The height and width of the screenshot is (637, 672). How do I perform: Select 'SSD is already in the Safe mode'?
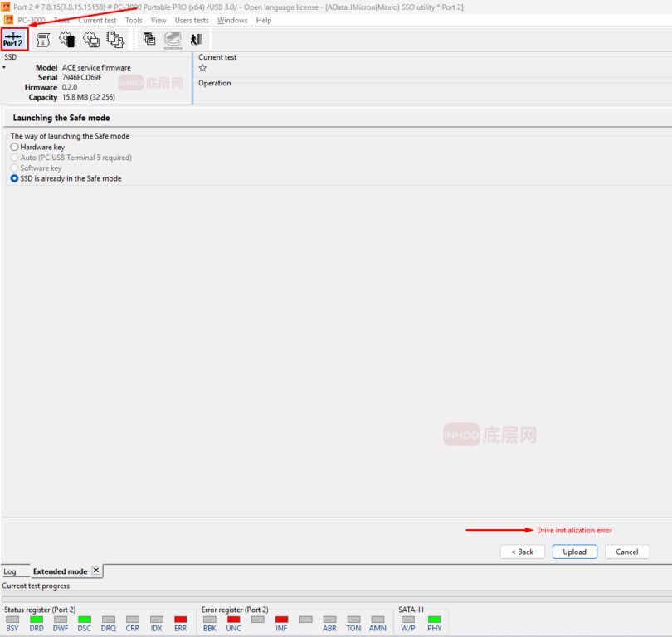click(x=14, y=178)
